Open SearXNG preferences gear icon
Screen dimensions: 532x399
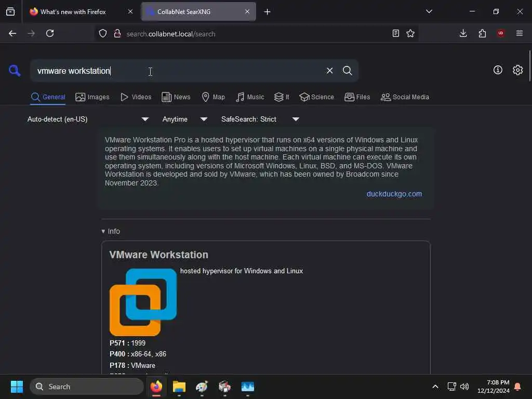(x=517, y=70)
